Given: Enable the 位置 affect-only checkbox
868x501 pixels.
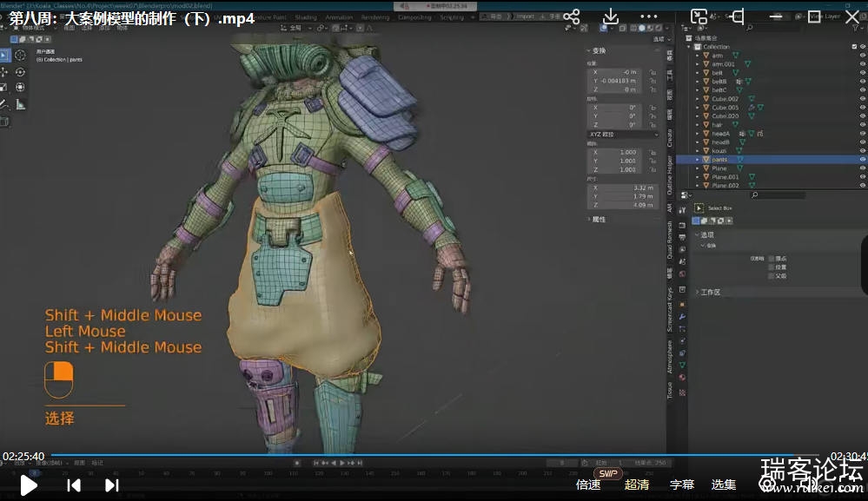Looking at the screenshot, I should coord(772,267).
